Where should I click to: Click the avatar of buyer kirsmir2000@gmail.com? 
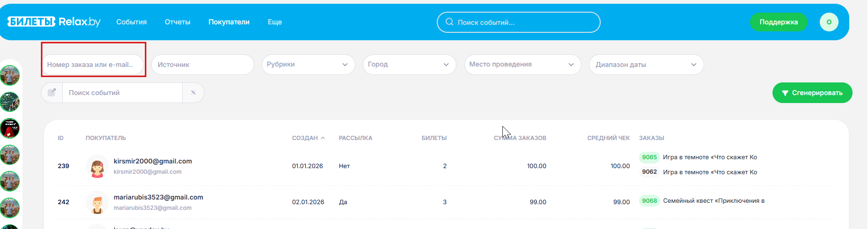click(97, 166)
